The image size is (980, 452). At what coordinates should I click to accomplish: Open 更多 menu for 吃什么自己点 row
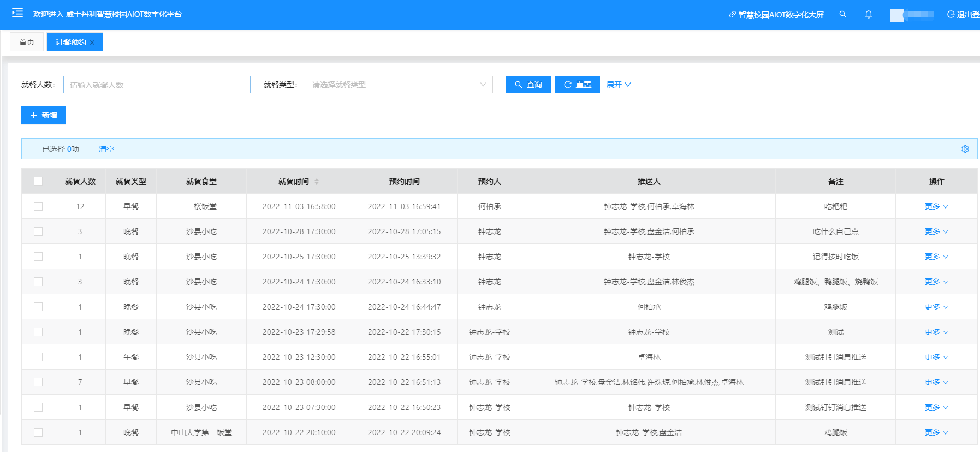[x=936, y=231]
